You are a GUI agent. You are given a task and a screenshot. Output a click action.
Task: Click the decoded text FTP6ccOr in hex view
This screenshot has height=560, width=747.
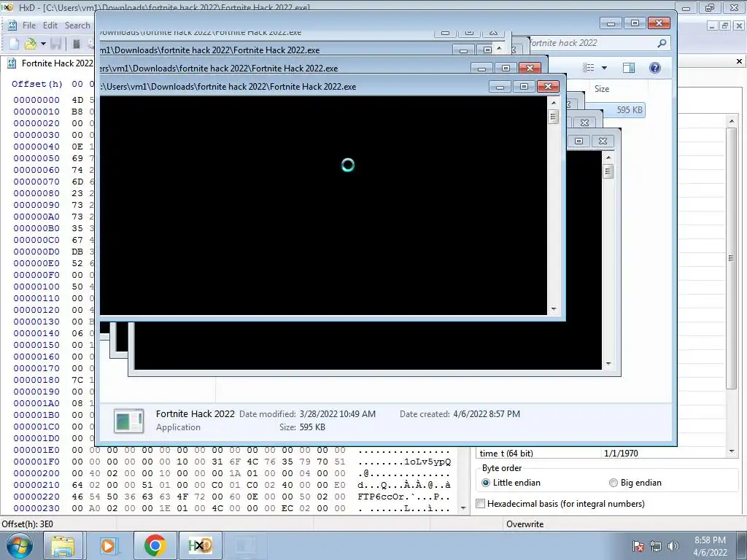(x=381, y=497)
